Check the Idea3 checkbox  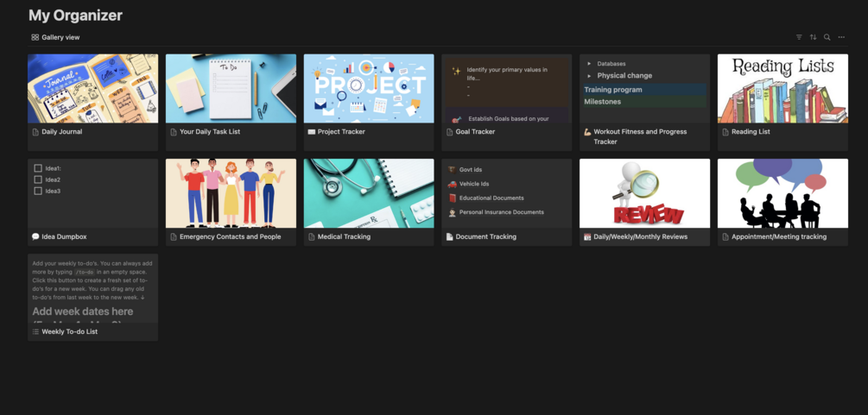tap(38, 191)
